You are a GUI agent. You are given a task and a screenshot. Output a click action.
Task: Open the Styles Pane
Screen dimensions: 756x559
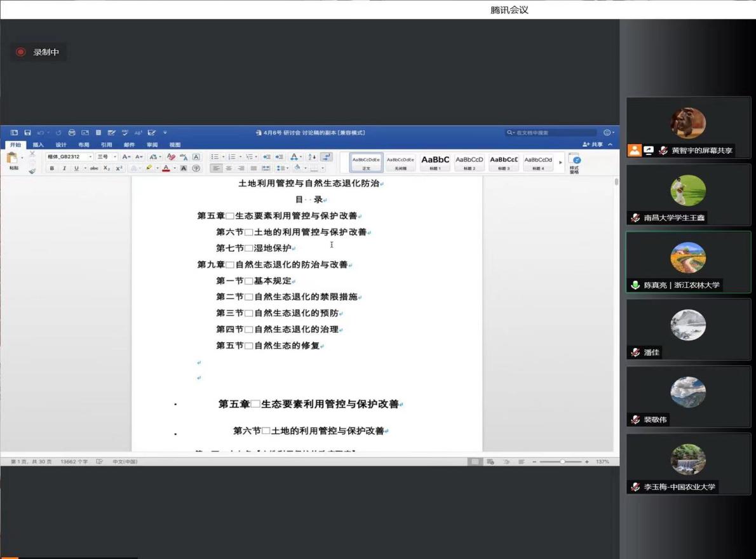[x=574, y=163]
